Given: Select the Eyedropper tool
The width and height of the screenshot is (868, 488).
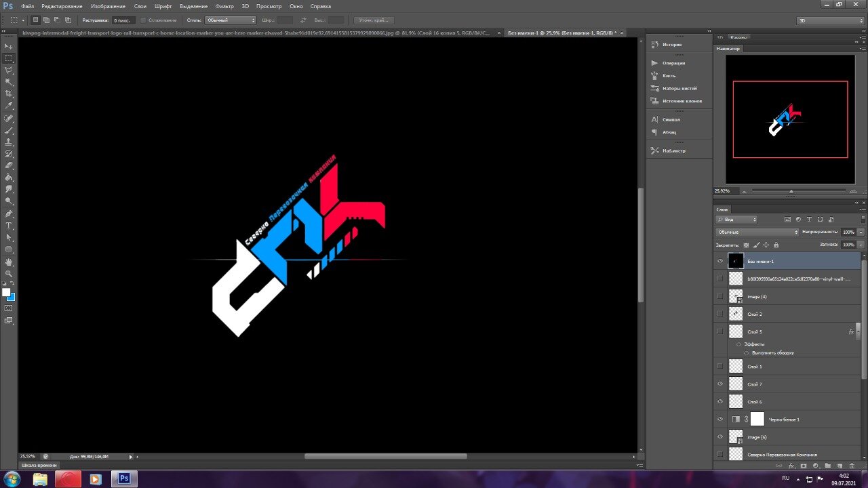Looking at the screenshot, I should coord(9,106).
